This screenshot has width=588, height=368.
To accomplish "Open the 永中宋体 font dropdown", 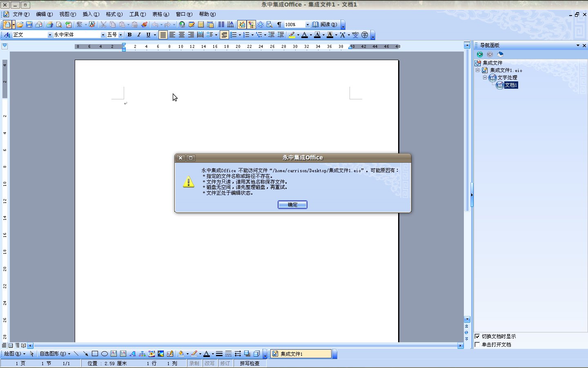I will [103, 35].
